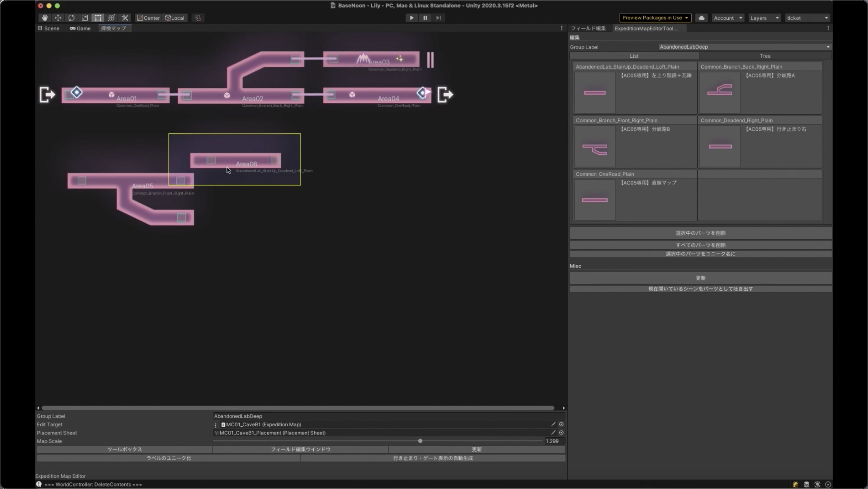Viewport: 868px width, 489px height.
Task: Open the custom editor tools icon
Action: click(125, 18)
